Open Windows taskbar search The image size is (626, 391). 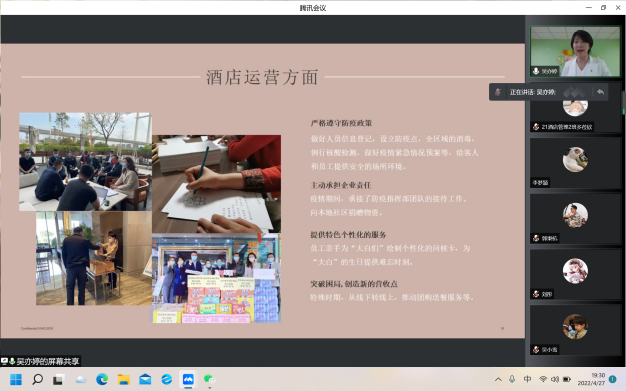[x=38, y=379]
